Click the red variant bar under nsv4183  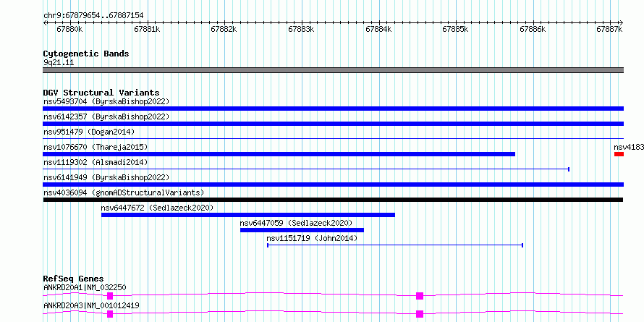point(619,154)
